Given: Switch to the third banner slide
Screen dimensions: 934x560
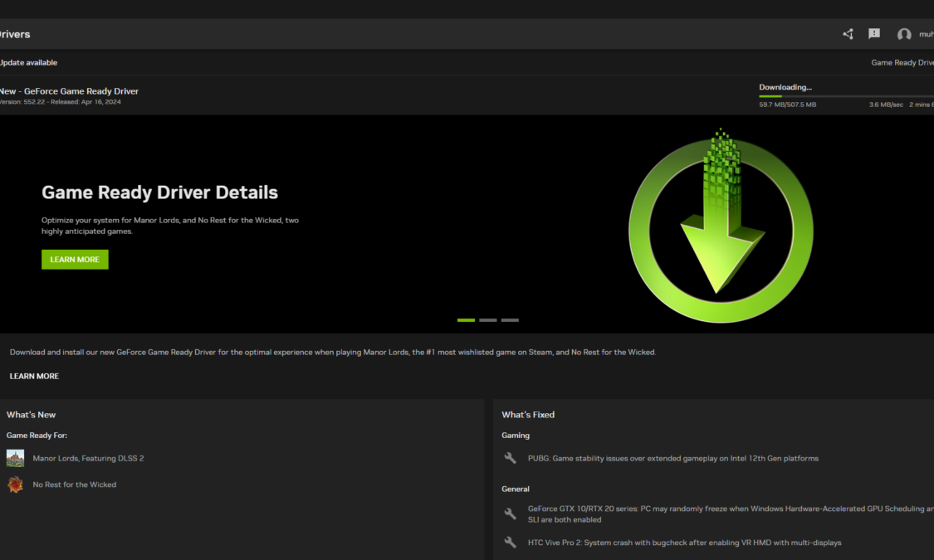Looking at the screenshot, I should (x=510, y=320).
